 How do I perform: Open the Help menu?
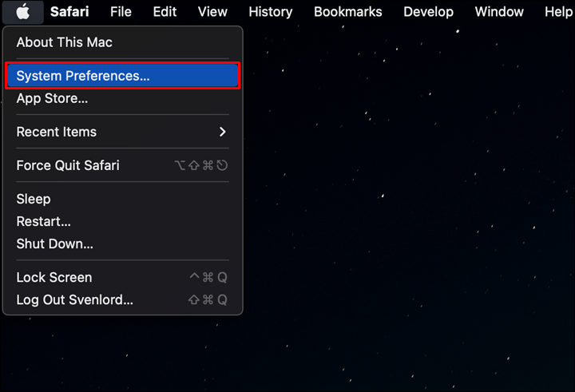coord(558,12)
